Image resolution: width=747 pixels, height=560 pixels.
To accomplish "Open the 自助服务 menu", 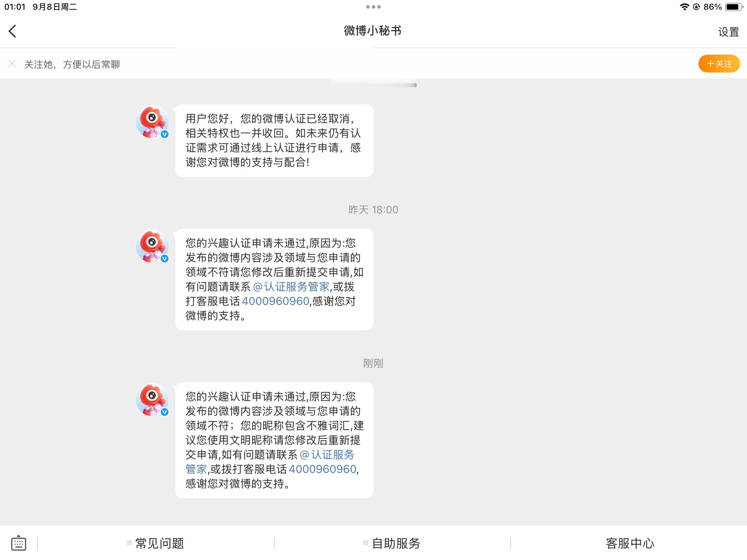I will tap(392, 543).
